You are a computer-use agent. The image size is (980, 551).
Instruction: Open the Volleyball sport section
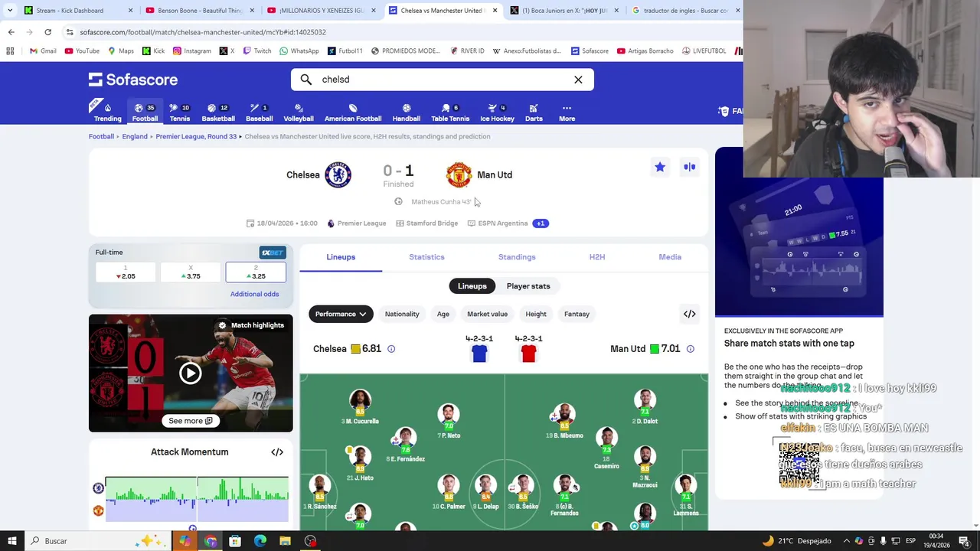299,112
